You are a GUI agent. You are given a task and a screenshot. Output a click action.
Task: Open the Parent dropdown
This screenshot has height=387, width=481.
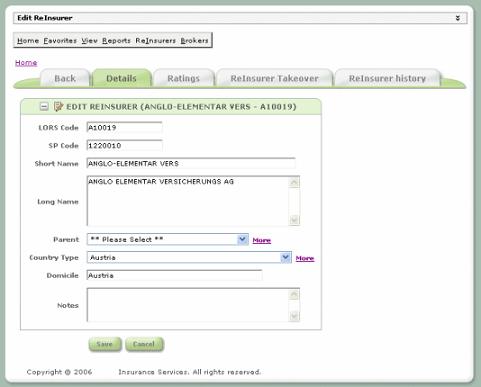[167, 239]
